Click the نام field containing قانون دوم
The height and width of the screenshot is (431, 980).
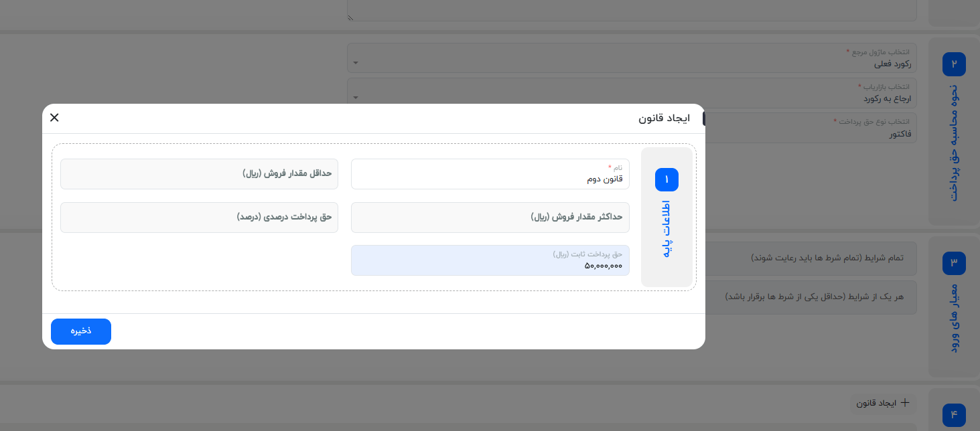pos(490,173)
